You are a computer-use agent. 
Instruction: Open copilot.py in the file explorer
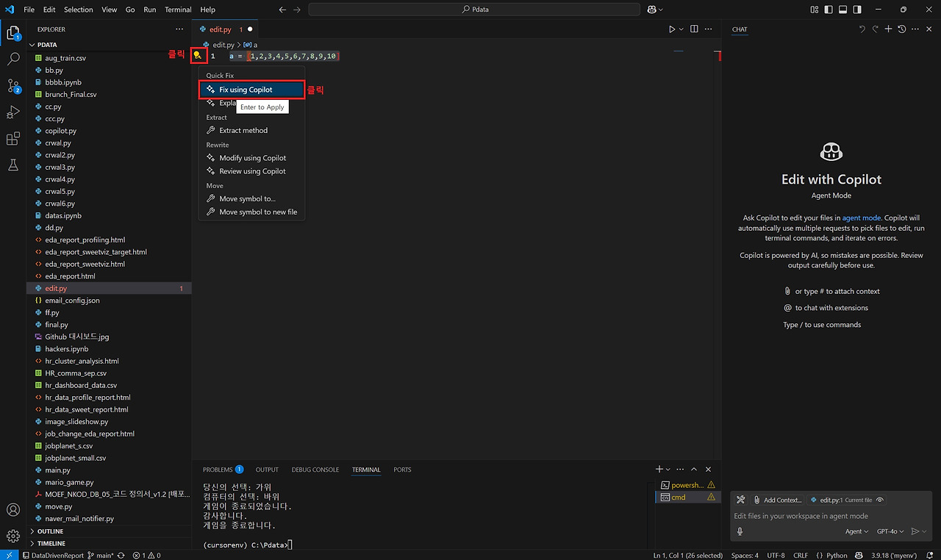click(61, 131)
